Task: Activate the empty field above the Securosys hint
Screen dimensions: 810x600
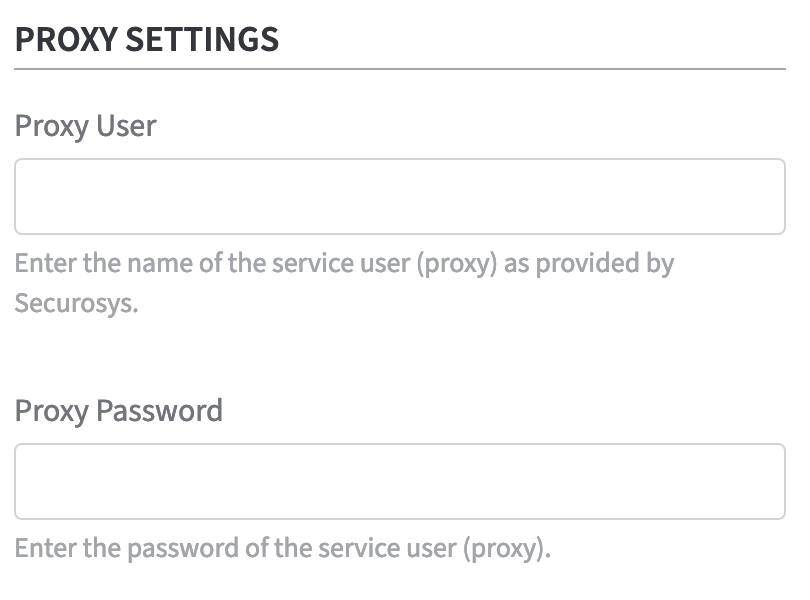Action: tap(400, 196)
